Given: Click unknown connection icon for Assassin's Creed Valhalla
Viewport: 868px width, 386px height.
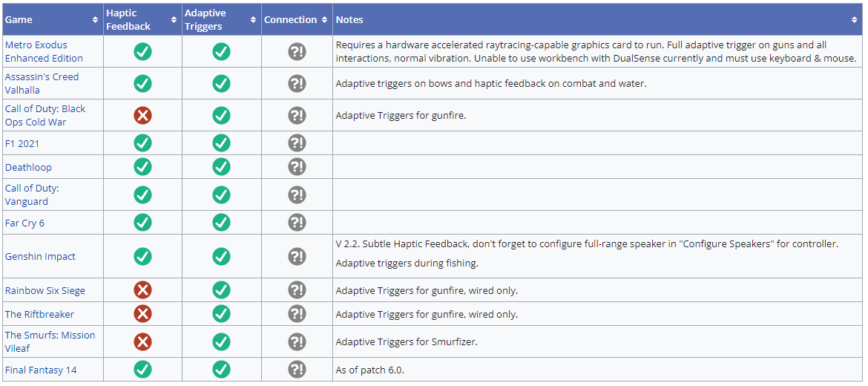Looking at the screenshot, I should 297,83.
